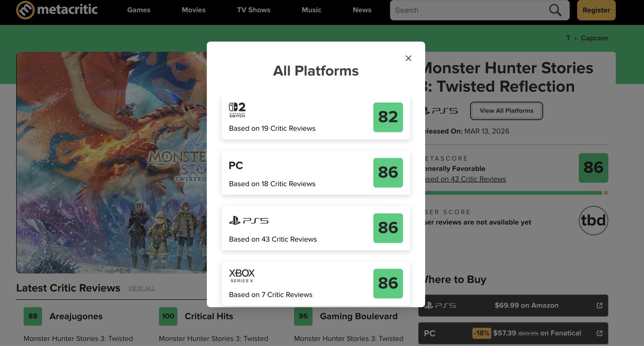Click the external link icon for Amazon
The width and height of the screenshot is (644, 346).
[x=599, y=305]
